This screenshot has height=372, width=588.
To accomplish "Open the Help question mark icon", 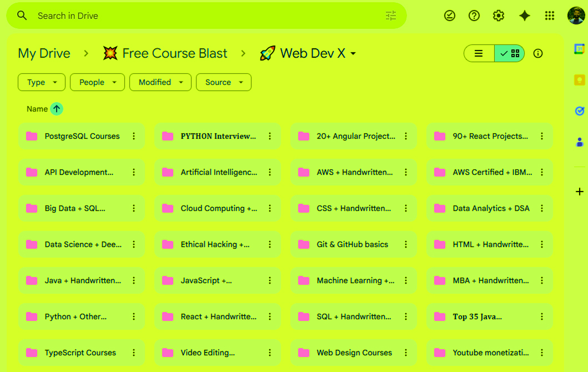I will click(x=474, y=16).
